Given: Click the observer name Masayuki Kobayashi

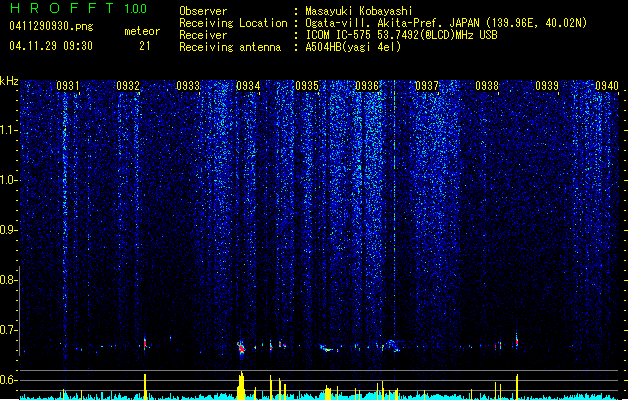Looking at the screenshot, I should point(358,11).
